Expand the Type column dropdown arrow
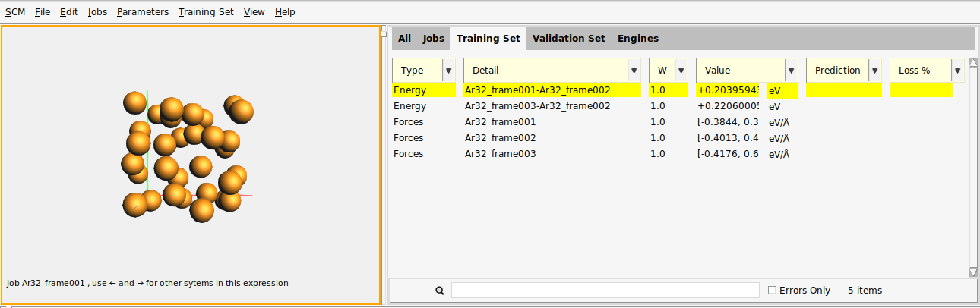 pos(447,71)
